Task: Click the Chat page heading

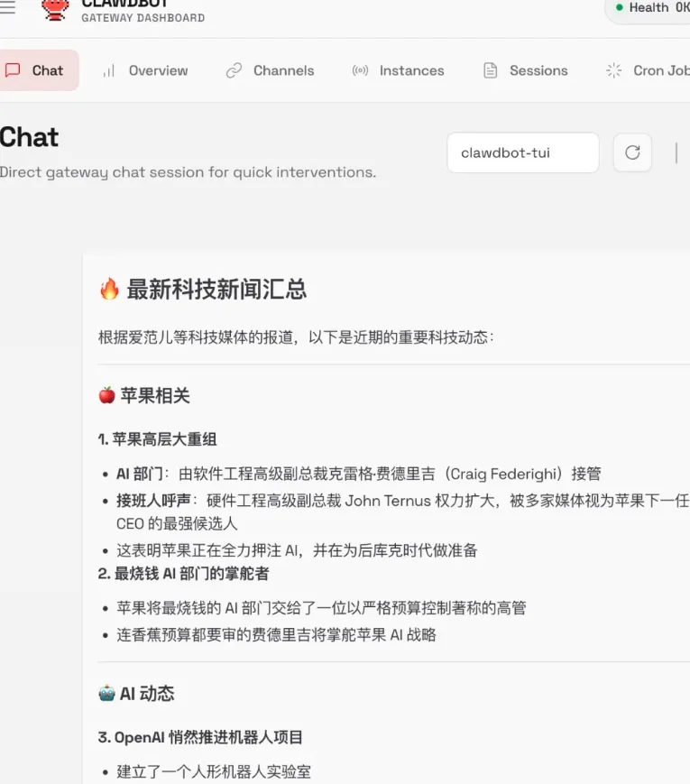Action: click(29, 137)
